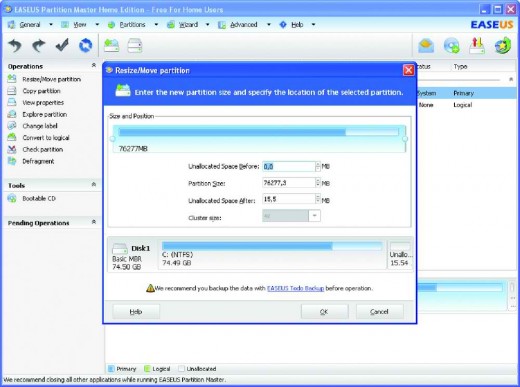Screen dimensions: 520x387
Task: Click the Undo arrow toolbar icon
Action: [15, 45]
